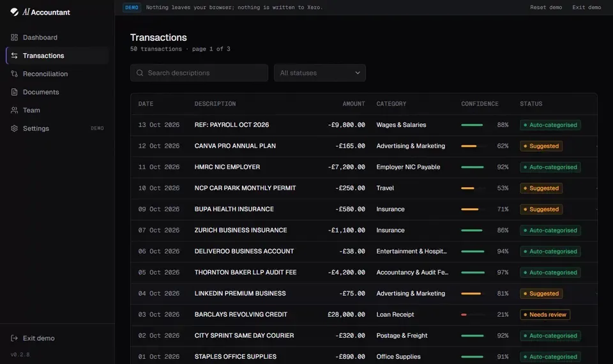The width and height of the screenshot is (613, 364).
Task: Click the DATE column header
Action: (x=146, y=103)
